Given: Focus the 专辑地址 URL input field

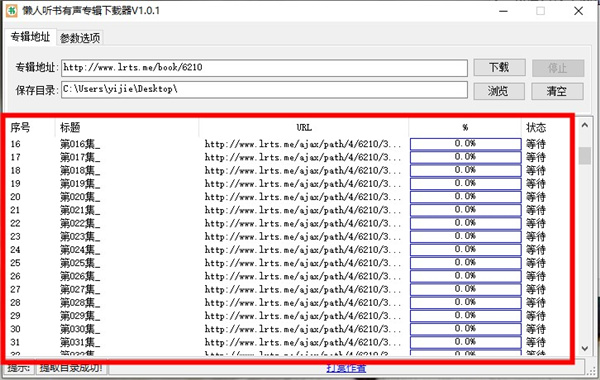Looking at the screenshot, I should tap(264, 68).
